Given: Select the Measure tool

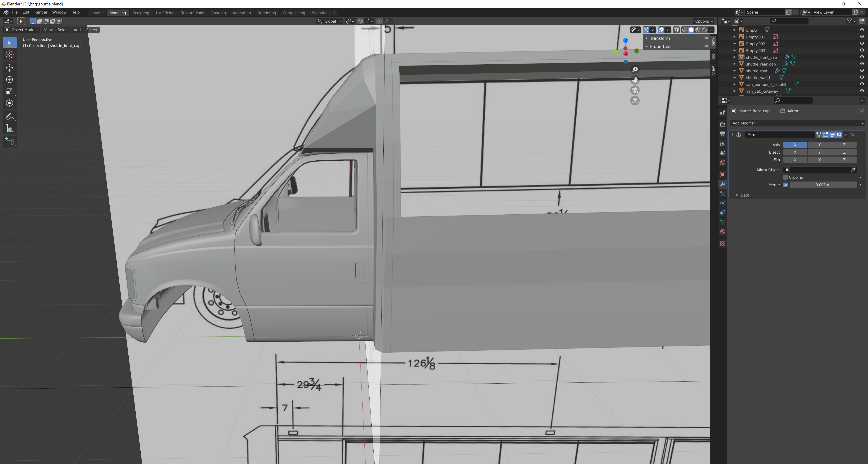Looking at the screenshot, I should 9,129.
